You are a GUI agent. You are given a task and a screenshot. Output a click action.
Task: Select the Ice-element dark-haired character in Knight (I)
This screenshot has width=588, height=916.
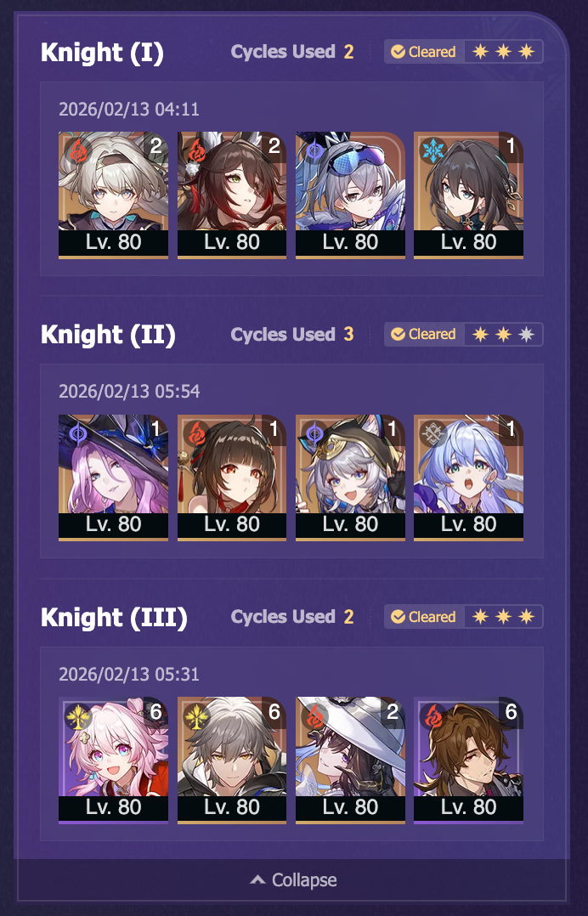tap(468, 195)
